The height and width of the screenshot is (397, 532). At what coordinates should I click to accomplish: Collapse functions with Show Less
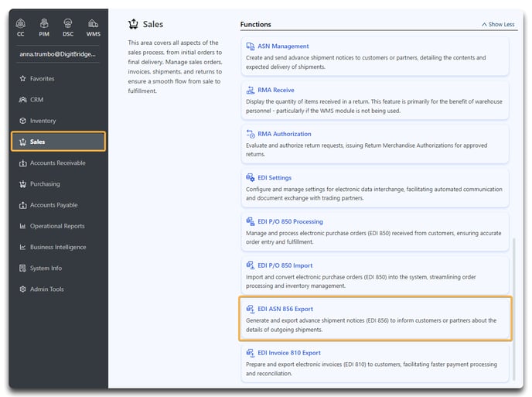pyautogui.click(x=498, y=25)
